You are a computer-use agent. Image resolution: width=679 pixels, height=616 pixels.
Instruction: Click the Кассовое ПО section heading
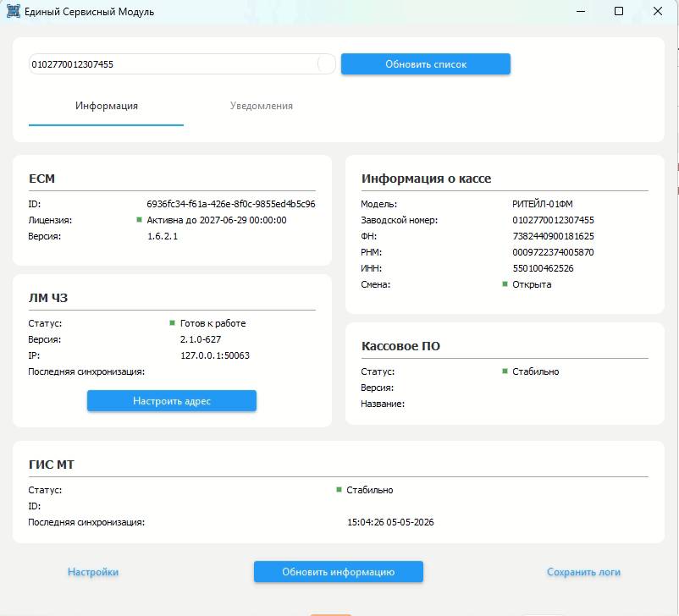pyautogui.click(x=400, y=346)
